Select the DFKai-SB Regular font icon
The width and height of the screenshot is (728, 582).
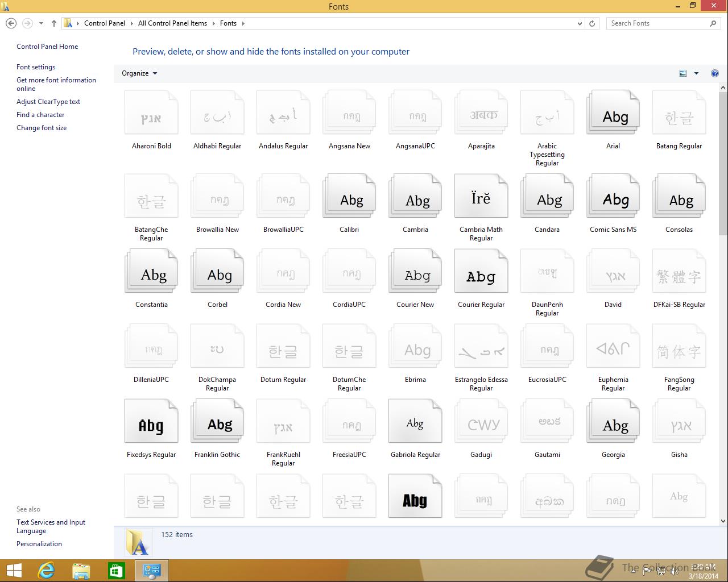pos(679,272)
